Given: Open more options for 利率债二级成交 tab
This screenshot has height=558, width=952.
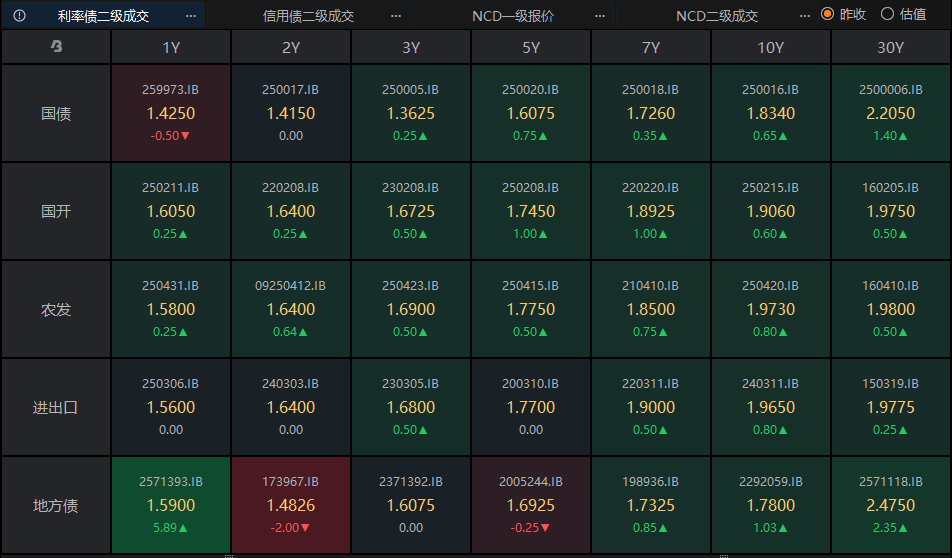Looking at the screenshot, I should pos(191,16).
